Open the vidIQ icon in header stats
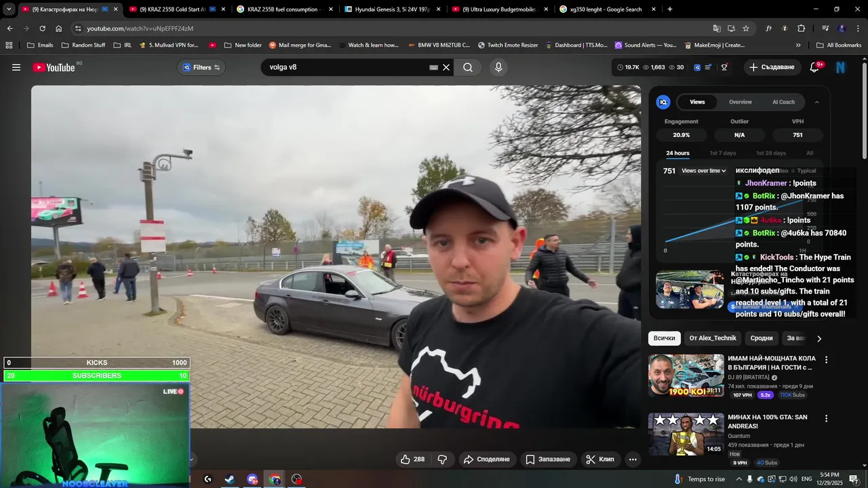868x488 pixels. [x=696, y=67]
